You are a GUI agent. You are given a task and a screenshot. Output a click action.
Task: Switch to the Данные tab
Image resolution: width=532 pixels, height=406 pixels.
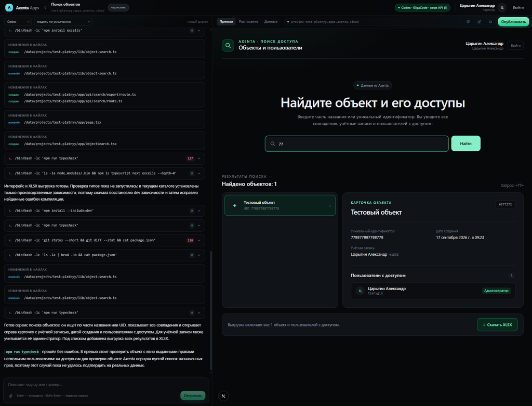271,22
